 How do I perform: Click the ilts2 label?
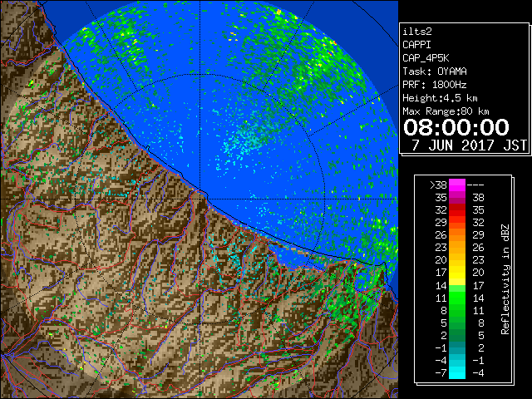[417, 32]
